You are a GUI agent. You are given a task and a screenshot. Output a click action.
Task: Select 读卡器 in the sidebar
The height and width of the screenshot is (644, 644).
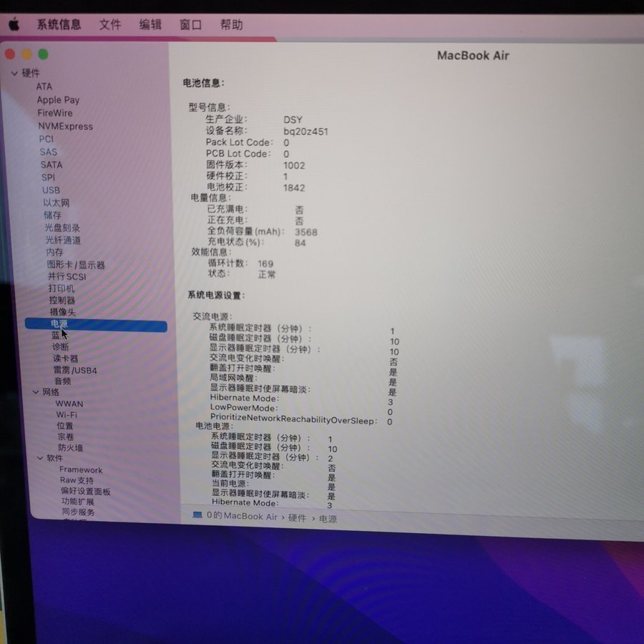pyautogui.click(x=65, y=358)
